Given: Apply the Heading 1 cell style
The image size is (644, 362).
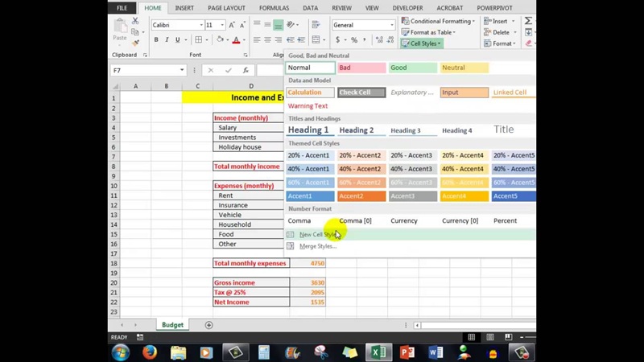Looking at the screenshot, I should point(310,130).
